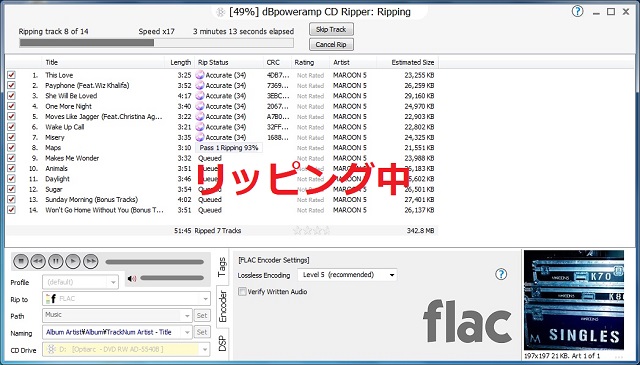Click the Skip Track button
Image resolution: width=640 pixels, height=365 pixels.
[x=331, y=29]
